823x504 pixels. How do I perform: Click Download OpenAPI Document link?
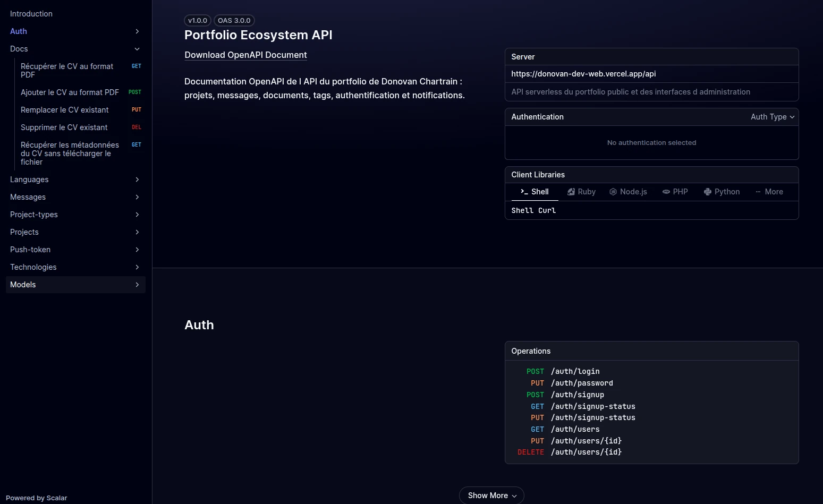pos(245,55)
